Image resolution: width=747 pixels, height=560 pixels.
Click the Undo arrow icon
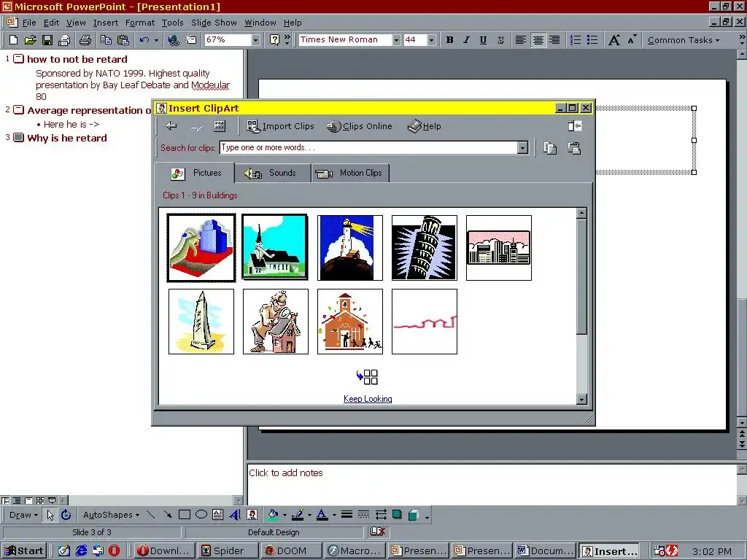144,40
